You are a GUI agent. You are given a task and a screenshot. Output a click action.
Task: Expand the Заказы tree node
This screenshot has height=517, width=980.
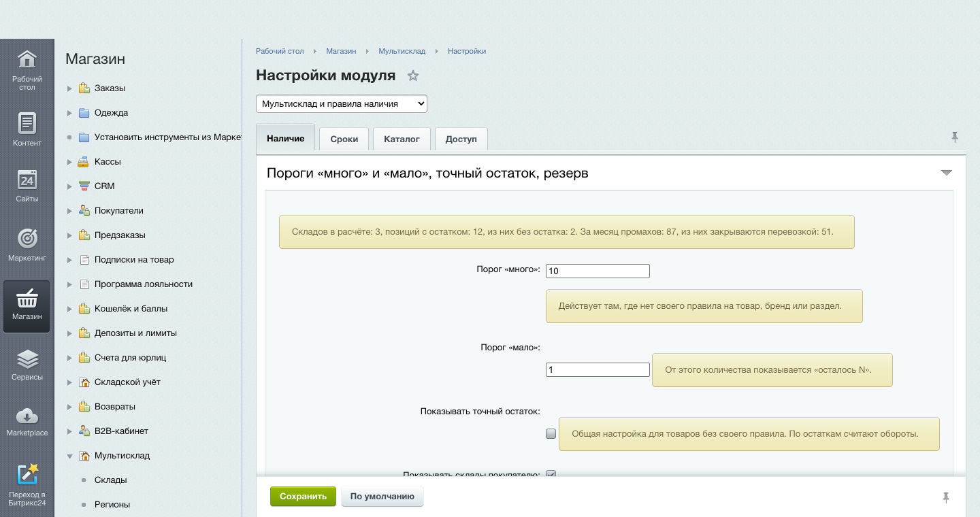69,88
